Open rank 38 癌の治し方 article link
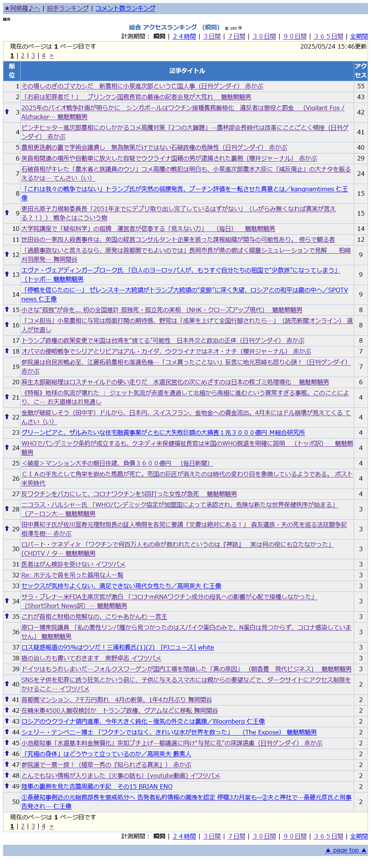The image size is (371, 868). click(x=91, y=658)
